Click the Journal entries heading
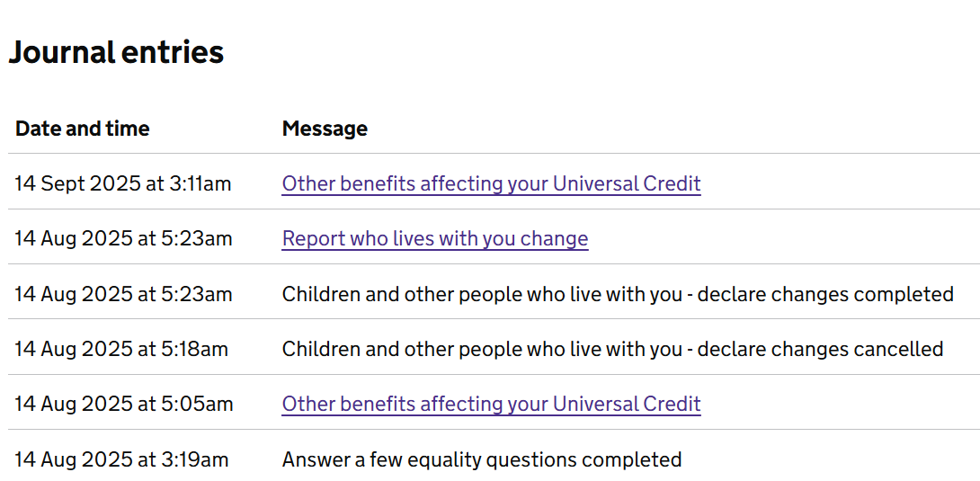Viewport: 980px width, 481px height. pyautogui.click(x=116, y=52)
